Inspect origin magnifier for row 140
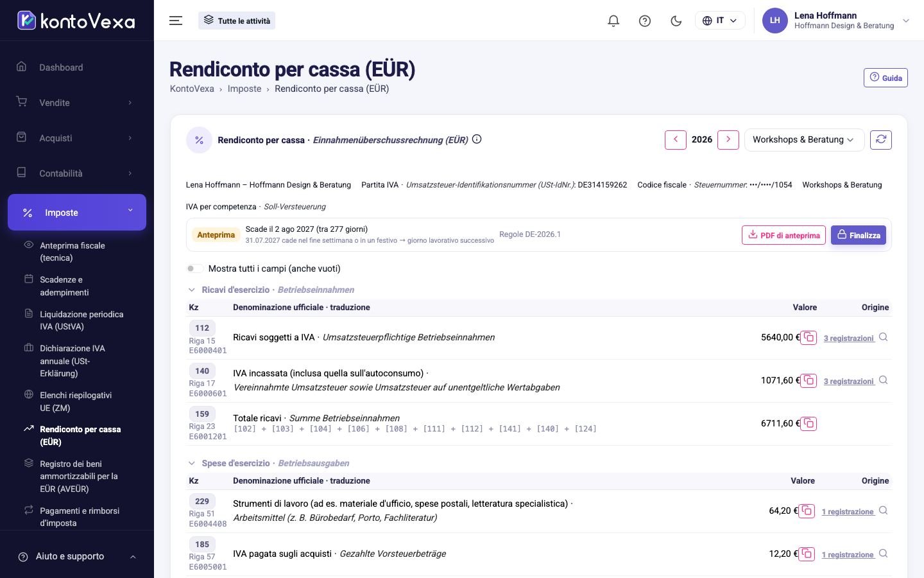924x578 pixels. [884, 380]
